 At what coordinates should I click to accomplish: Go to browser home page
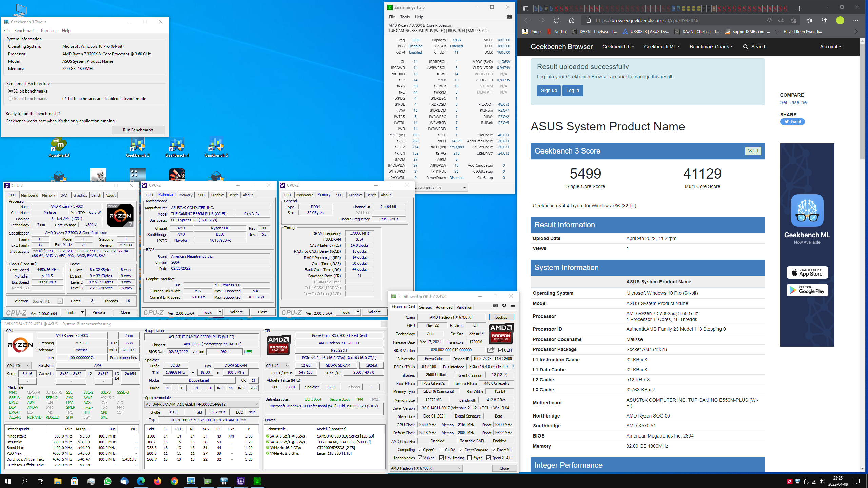coord(571,20)
